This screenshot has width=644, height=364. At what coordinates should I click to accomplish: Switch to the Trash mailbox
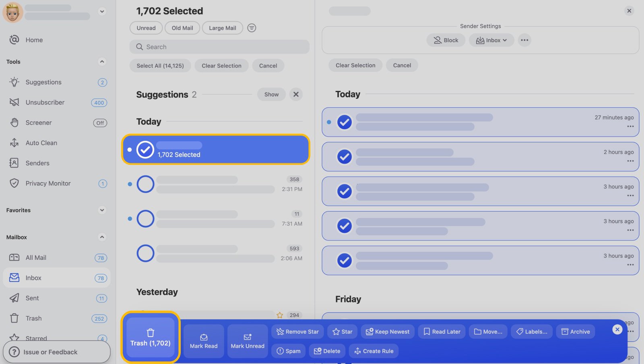(33, 318)
